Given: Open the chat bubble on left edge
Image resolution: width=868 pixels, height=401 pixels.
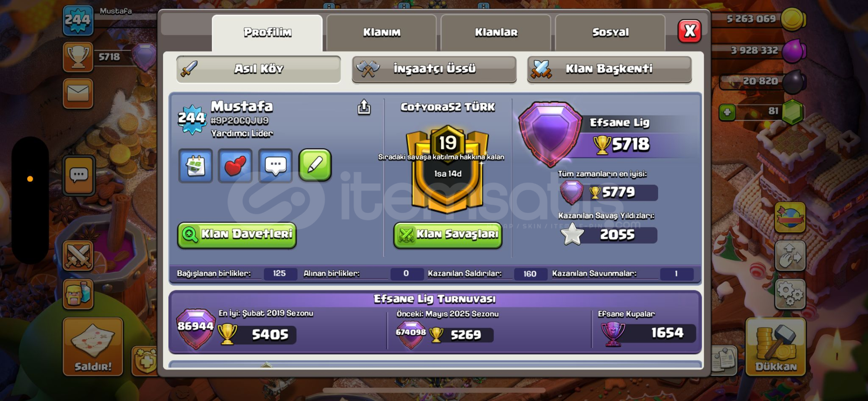Looking at the screenshot, I should [79, 175].
